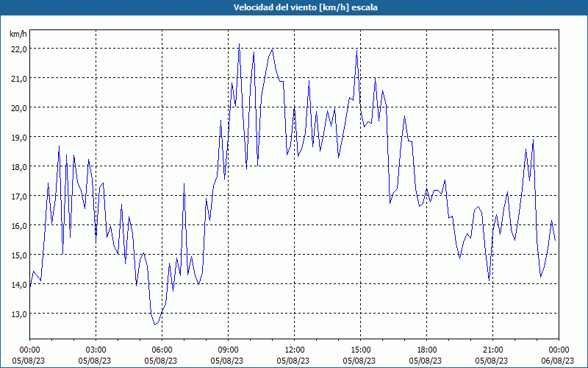Viewport: 588px width, 368px height.
Task: Click the 21,0 y-axis value
Action: [x=19, y=79]
